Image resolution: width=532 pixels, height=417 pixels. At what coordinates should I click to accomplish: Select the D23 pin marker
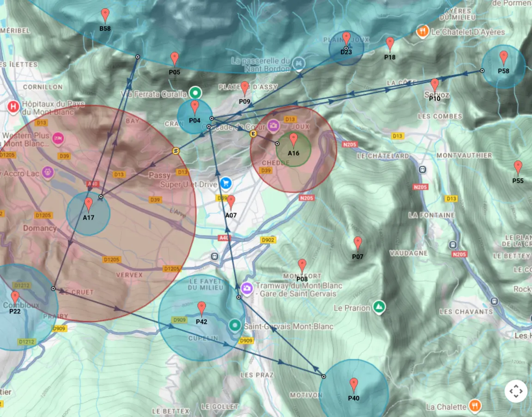pos(346,39)
